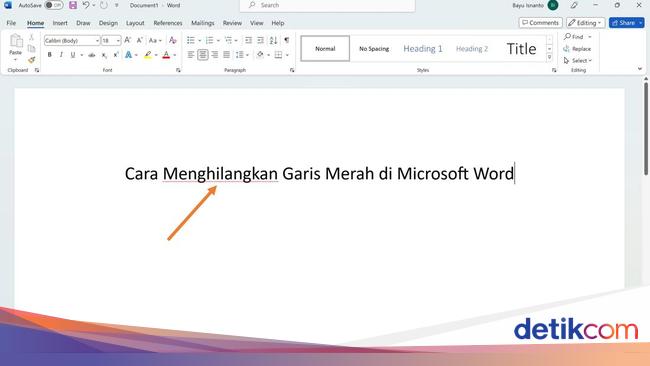The height and width of the screenshot is (366, 650).
Task: Save the document with floppy icon
Action: 73,5
